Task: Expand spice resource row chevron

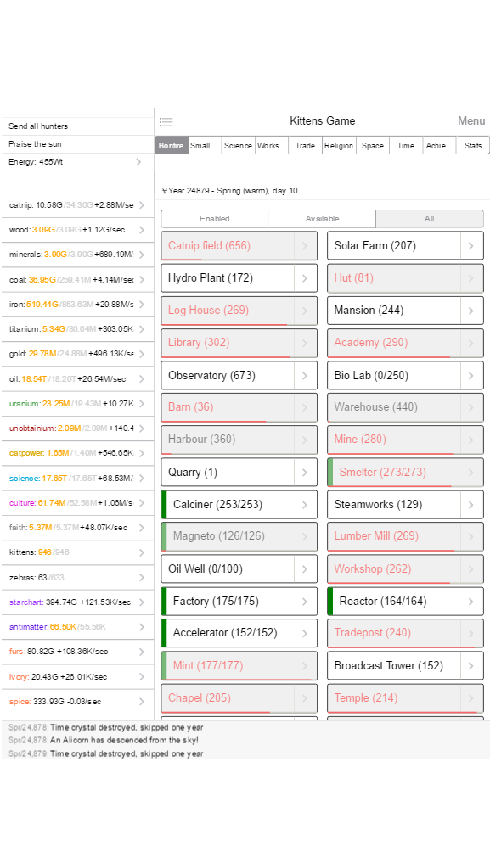Action: click(x=142, y=702)
